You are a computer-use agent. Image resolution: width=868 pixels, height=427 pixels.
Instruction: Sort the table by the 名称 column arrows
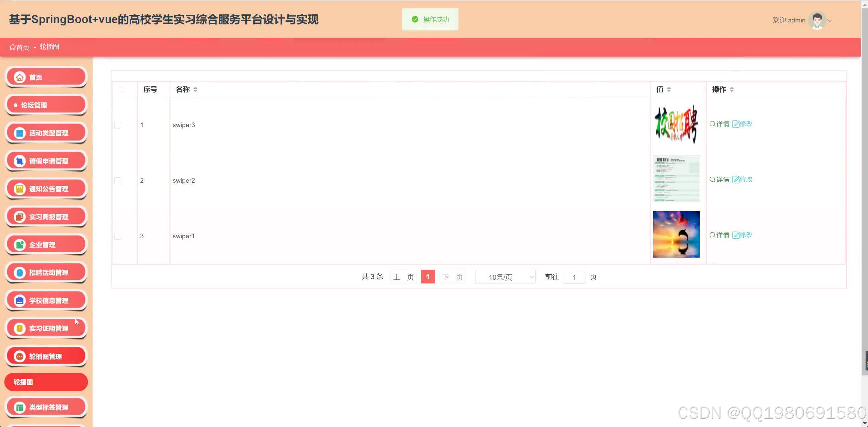(x=195, y=89)
